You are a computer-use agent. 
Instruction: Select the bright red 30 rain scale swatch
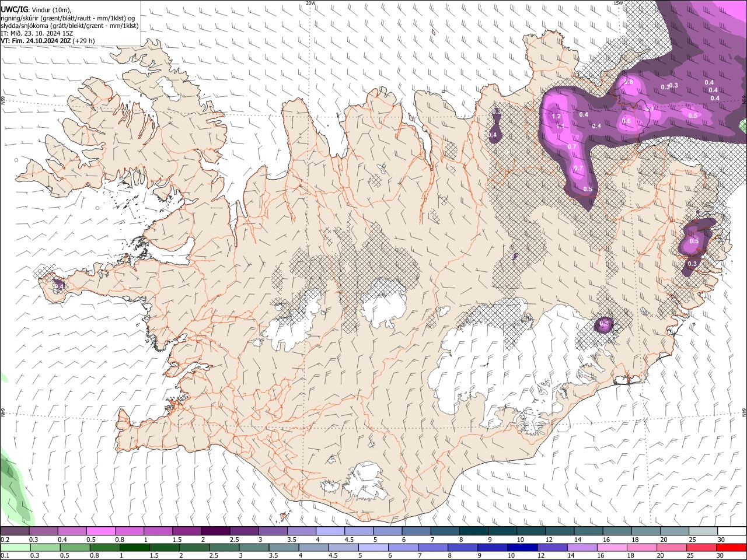(731, 547)
